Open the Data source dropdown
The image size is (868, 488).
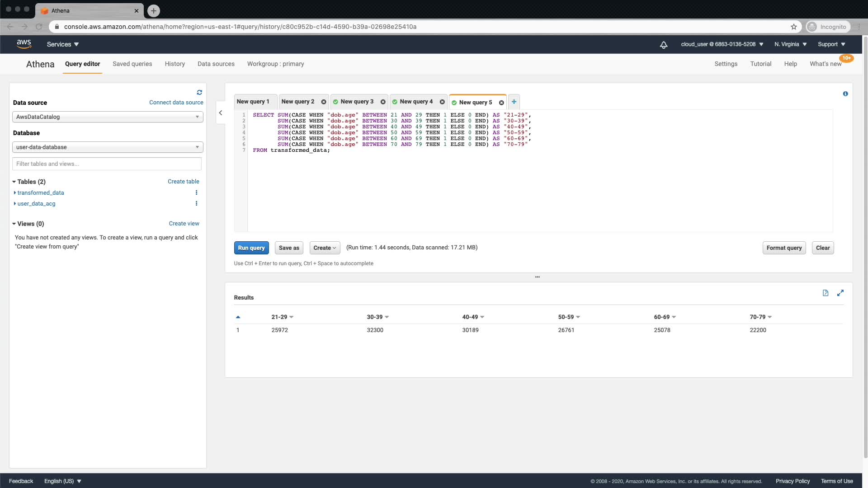click(108, 117)
